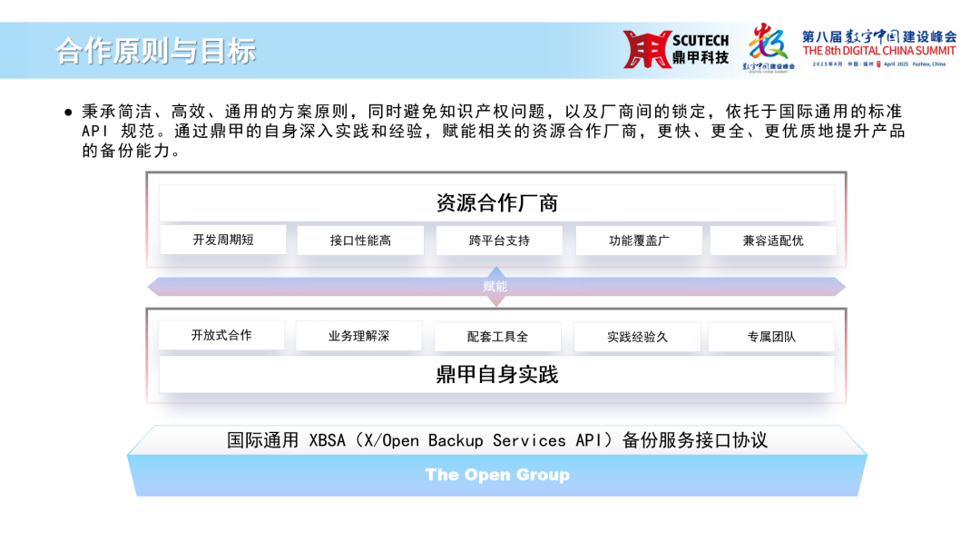This screenshot has height=551, width=980.
Task: Choose the 实践经验久 box
Action: point(637,336)
